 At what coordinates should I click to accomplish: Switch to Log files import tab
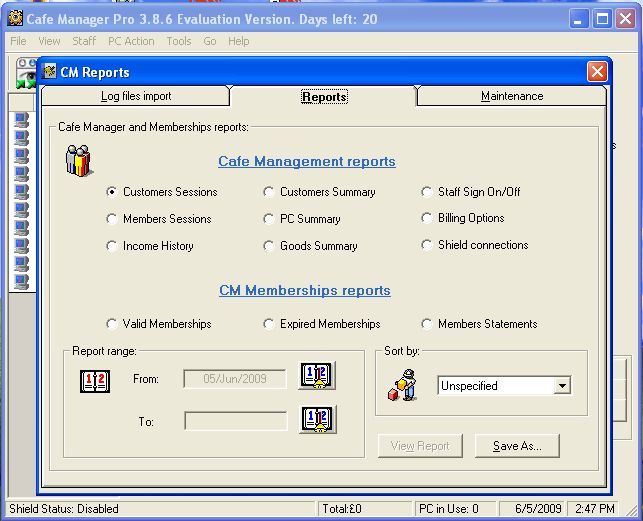click(136, 96)
